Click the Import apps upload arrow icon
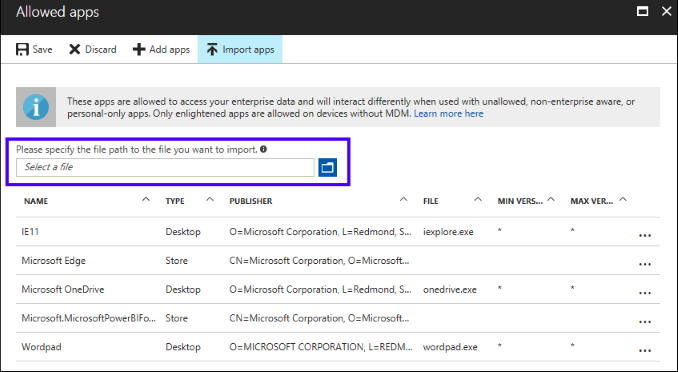Viewport: 678px width, 372px height. pos(212,49)
